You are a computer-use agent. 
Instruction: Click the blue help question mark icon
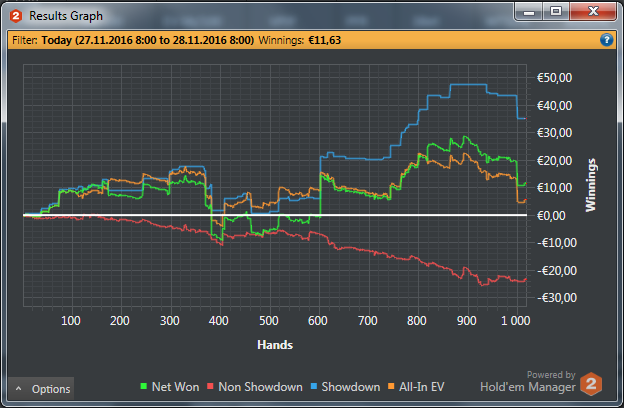click(606, 40)
